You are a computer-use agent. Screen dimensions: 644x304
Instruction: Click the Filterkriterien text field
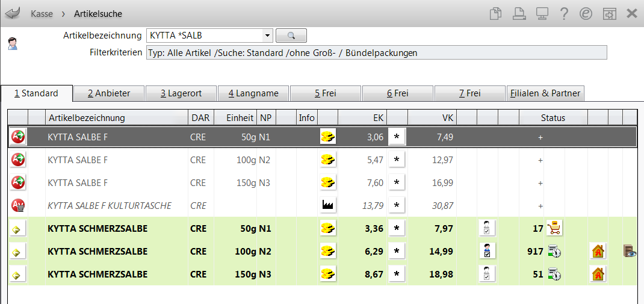(376, 53)
